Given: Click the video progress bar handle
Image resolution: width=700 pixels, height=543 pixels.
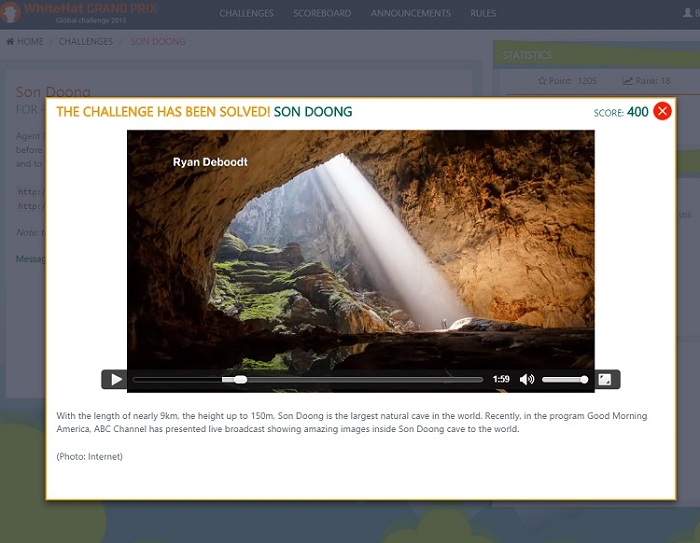Looking at the screenshot, I should pyautogui.click(x=240, y=380).
